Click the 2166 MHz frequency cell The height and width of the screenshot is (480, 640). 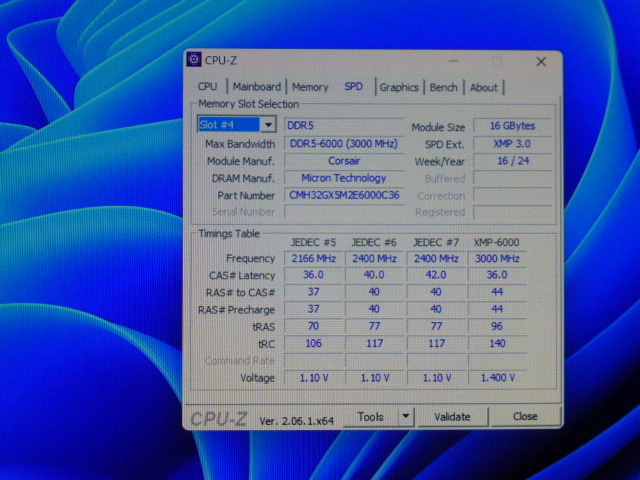[x=313, y=258]
